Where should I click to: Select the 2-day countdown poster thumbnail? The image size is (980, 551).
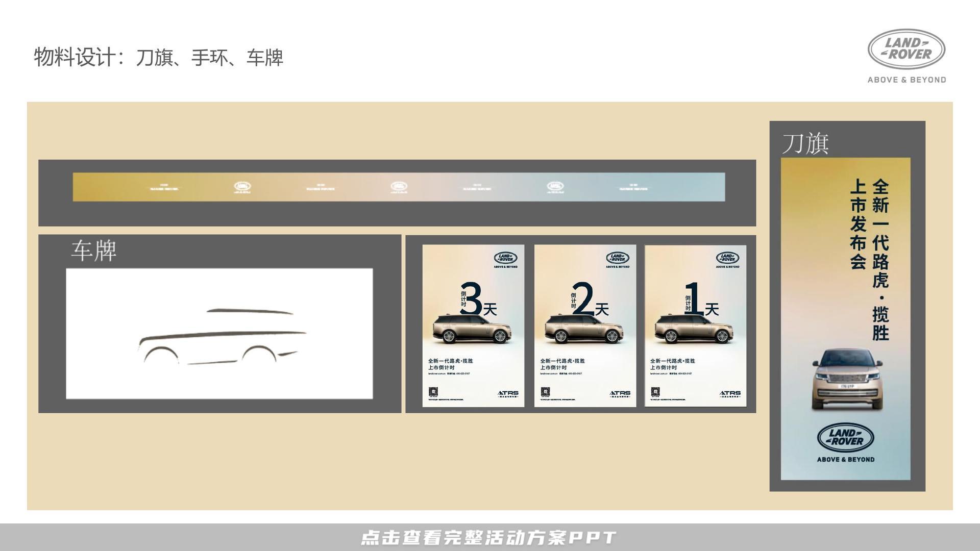coord(585,326)
